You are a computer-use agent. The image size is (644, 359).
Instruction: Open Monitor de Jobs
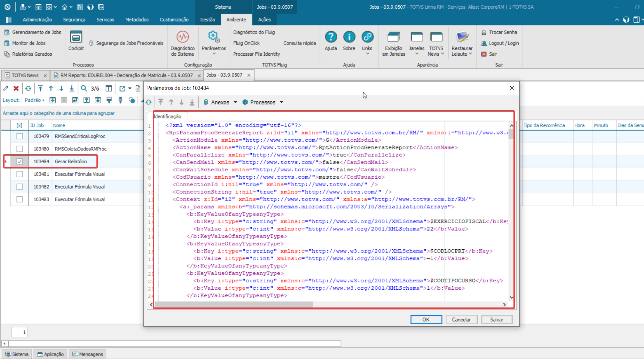pos(25,43)
